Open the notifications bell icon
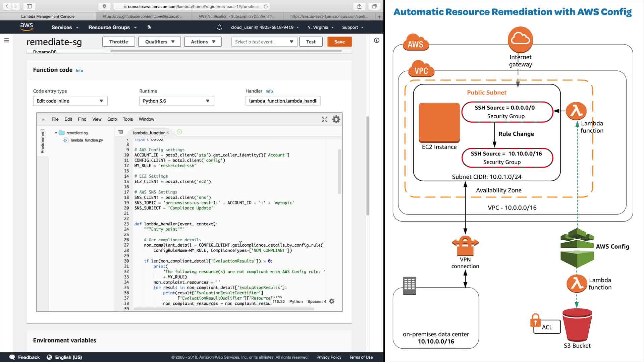The image size is (644, 362). coord(219,27)
